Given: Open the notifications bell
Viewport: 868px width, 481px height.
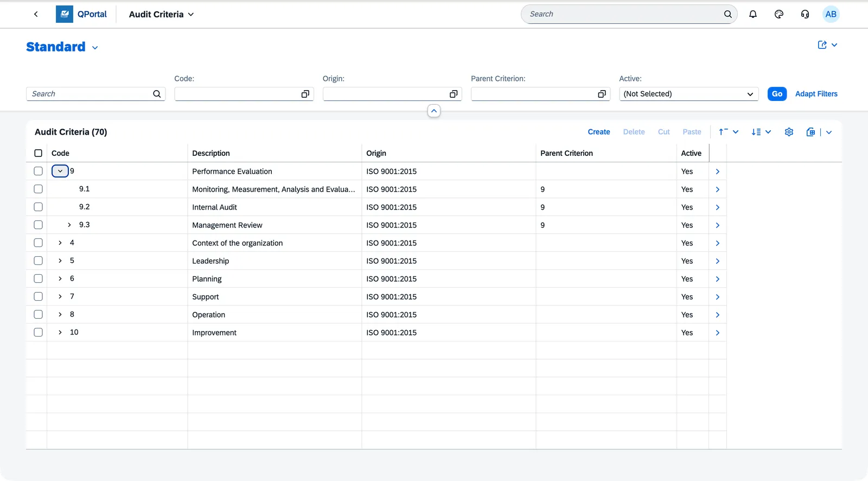Looking at the screenshot, I should pos(753,14).
